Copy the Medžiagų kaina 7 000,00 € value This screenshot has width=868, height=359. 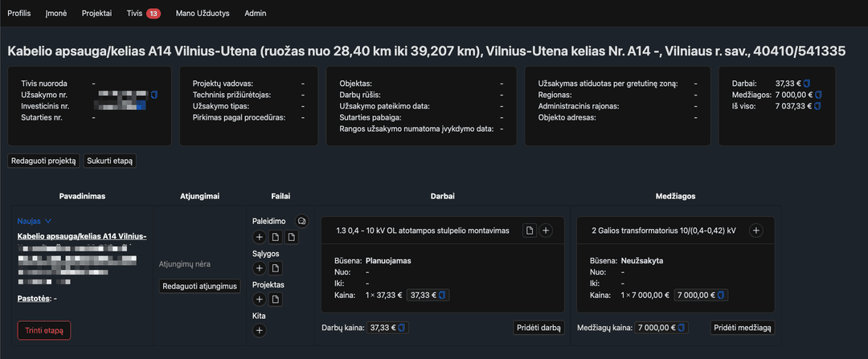(681, 328)
